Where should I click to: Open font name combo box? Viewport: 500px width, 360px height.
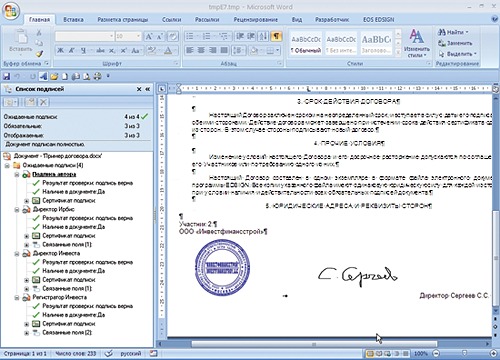(84, 36)
